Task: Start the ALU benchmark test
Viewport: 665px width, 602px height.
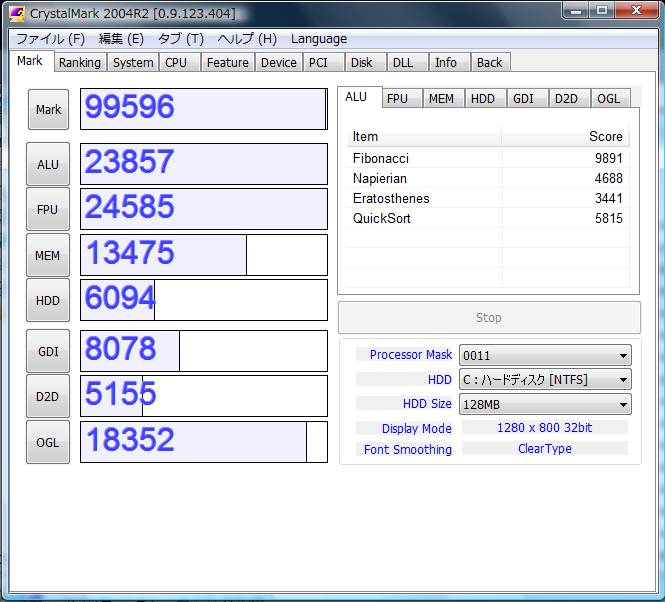Action: click(x=48, y=164)
